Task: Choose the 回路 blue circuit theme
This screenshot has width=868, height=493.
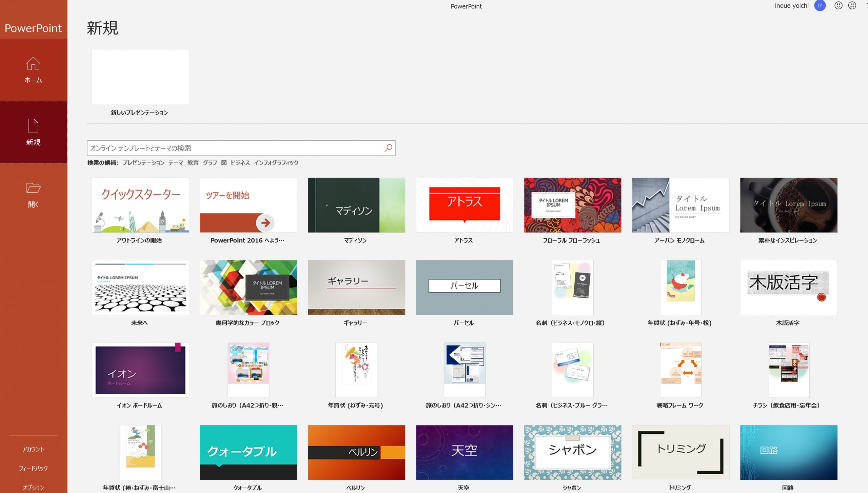Action: pos(789,452)
